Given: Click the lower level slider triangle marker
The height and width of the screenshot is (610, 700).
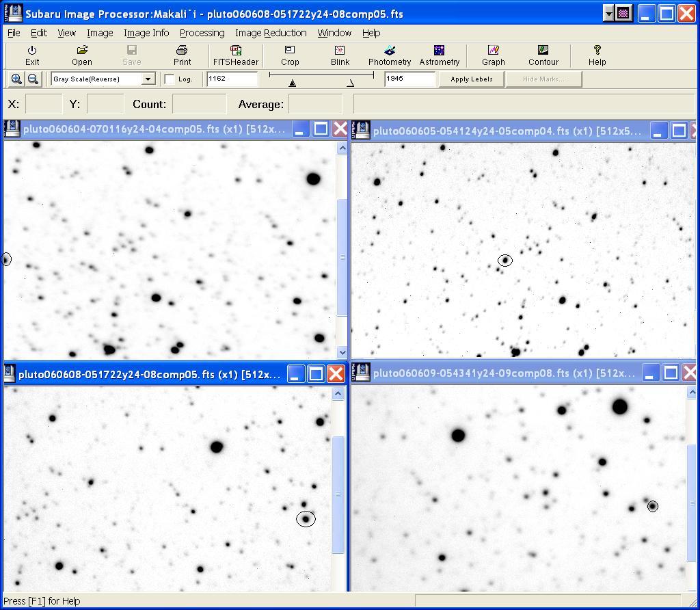Looking at the screenshot, I should coord(293,83).
